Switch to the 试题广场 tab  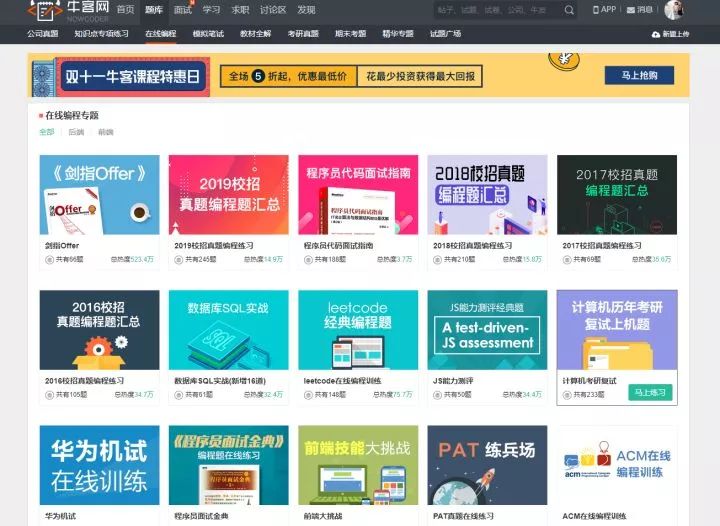(x=445, y=34)
